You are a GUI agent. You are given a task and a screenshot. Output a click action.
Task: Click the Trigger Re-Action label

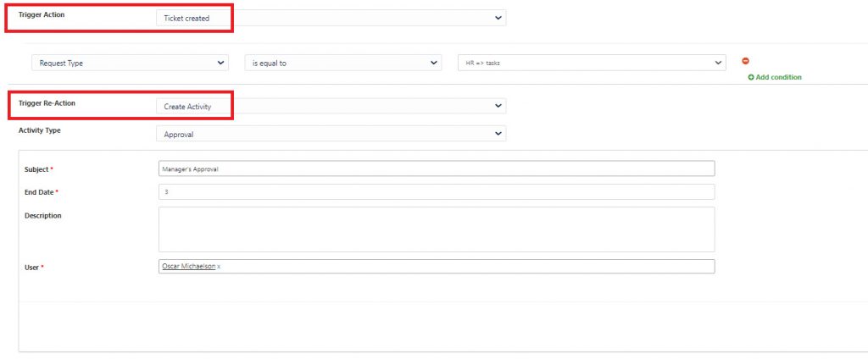point(47,103)
